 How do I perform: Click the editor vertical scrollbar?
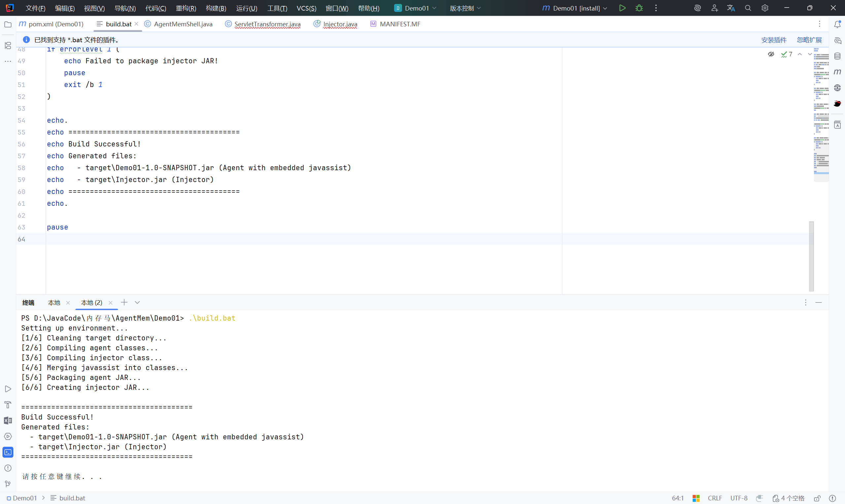(811, 256)
